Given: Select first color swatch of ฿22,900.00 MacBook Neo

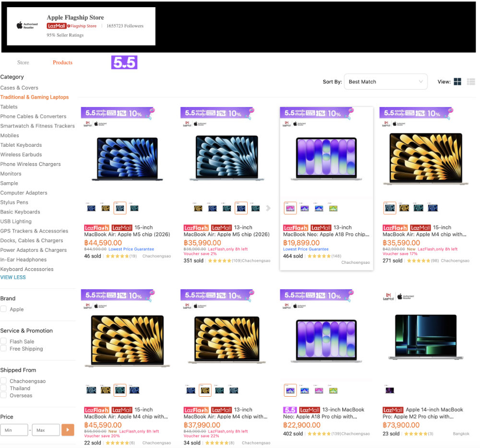Looking at the screenshot, I should [290, 390].
